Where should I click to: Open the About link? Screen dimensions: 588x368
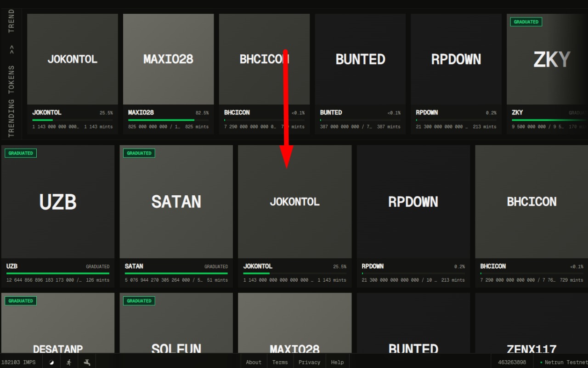coord(254,362)
